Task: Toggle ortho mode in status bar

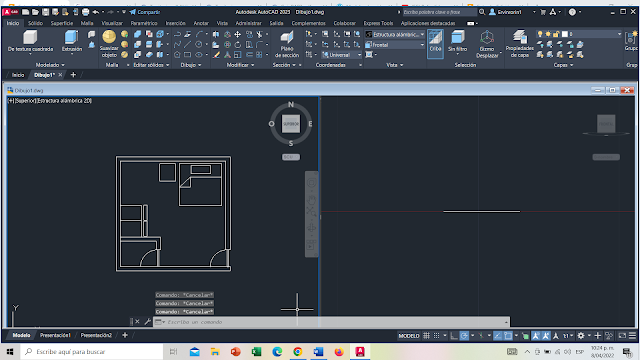Action: pos(453,336)
